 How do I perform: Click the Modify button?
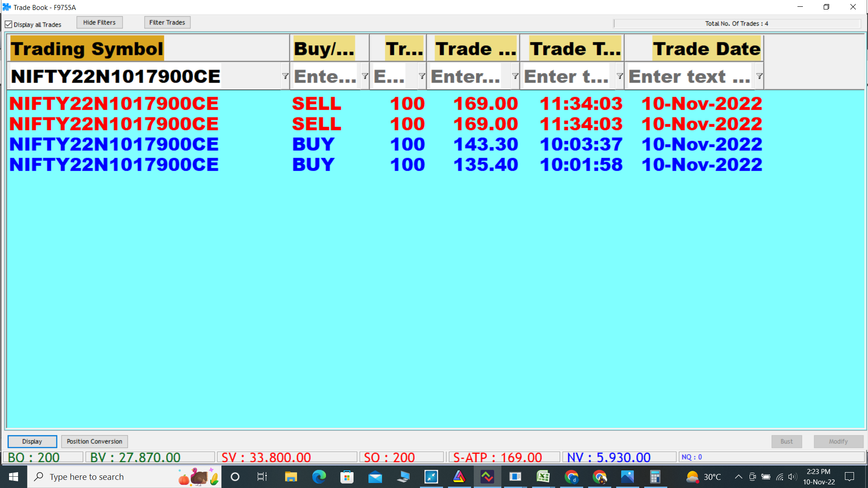(x=839, y=441)
